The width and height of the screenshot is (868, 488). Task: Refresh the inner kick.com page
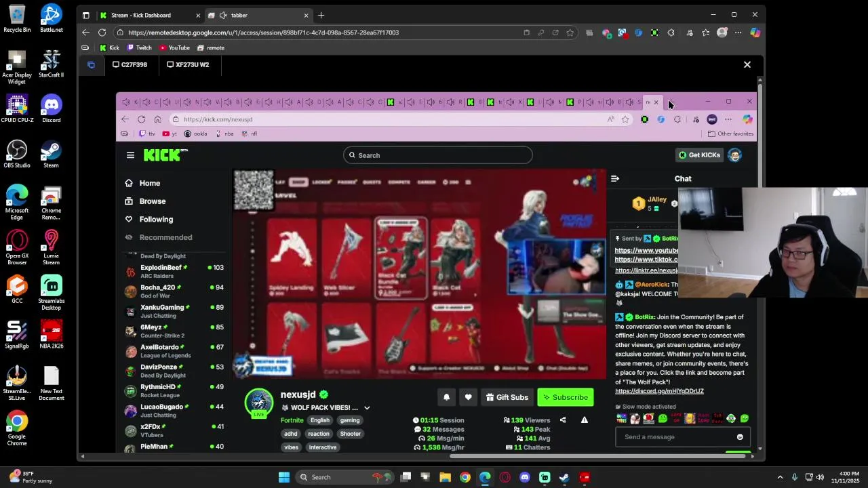(x=141, y=119)
